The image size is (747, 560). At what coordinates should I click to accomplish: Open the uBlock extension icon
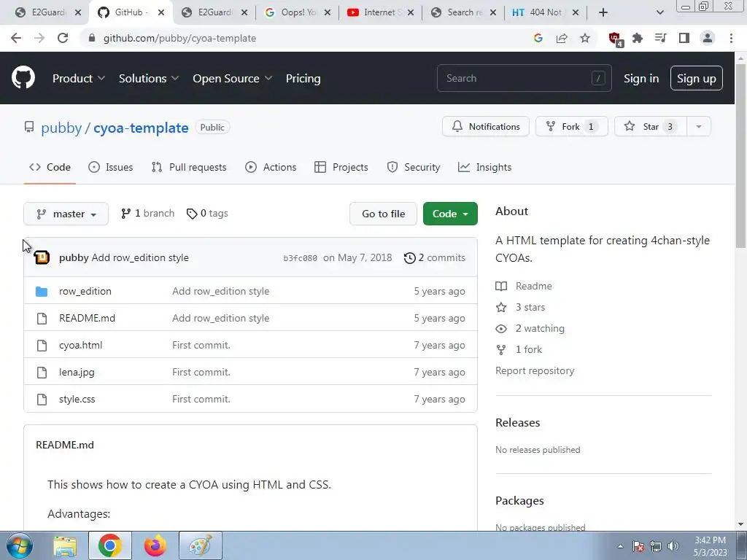[615, 39]
